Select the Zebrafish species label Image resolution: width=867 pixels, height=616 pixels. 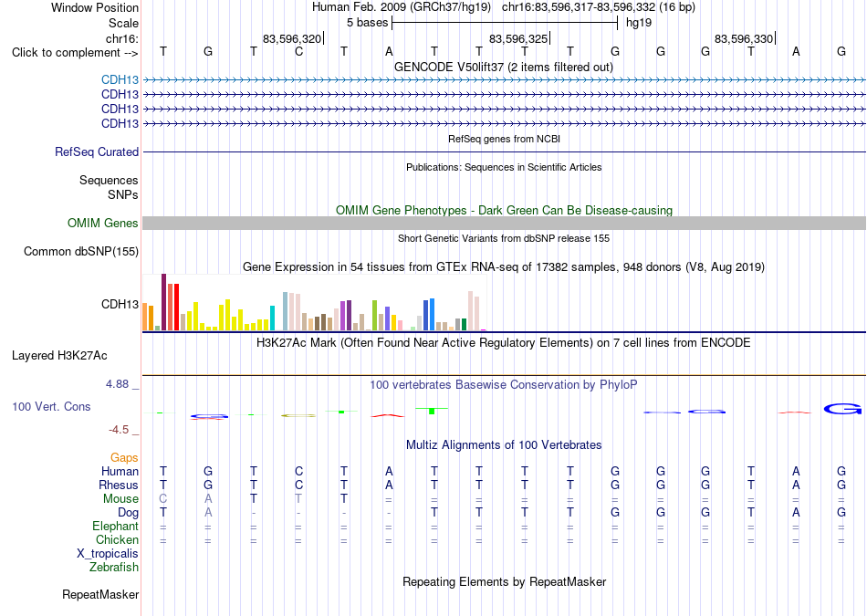pos(114,567)
